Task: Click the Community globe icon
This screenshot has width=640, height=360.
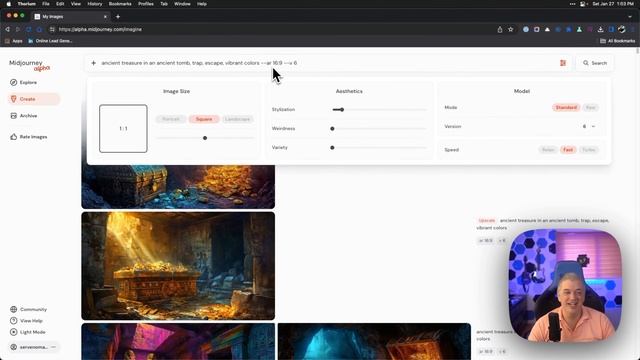Action: tap(13, 309)
